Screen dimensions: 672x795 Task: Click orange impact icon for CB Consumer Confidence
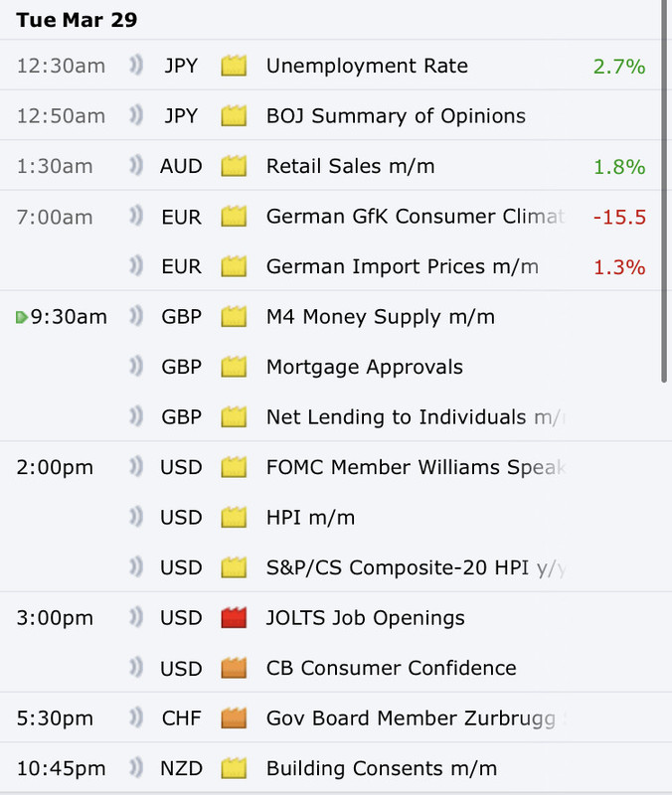point(234,668)
